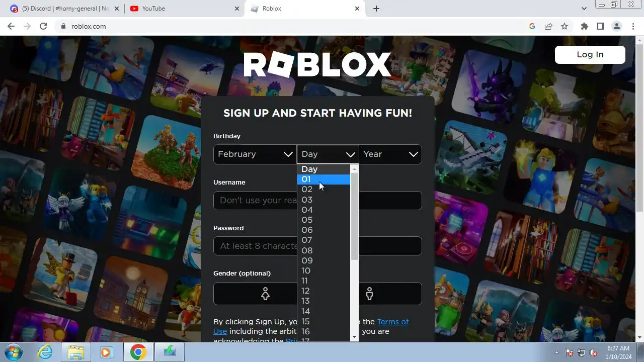644x362 pixels.
Task: Click the Username input field
Action: (x=317, y=201)
